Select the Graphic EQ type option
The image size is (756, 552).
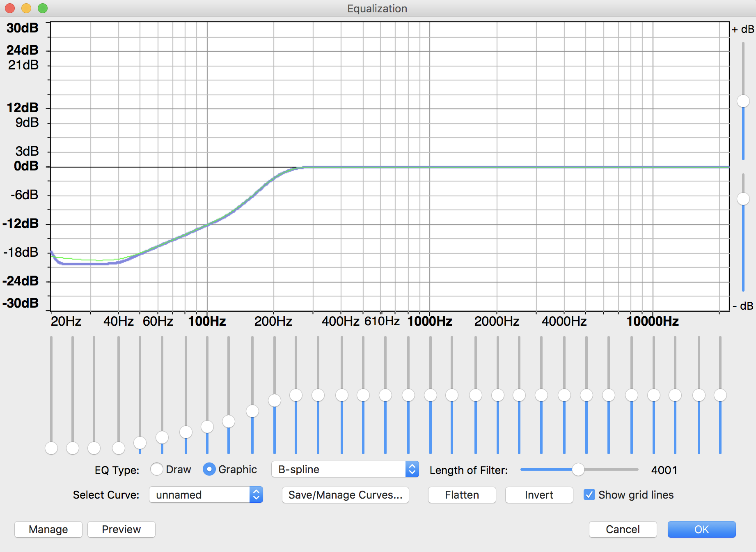click(x=209, y=469)
